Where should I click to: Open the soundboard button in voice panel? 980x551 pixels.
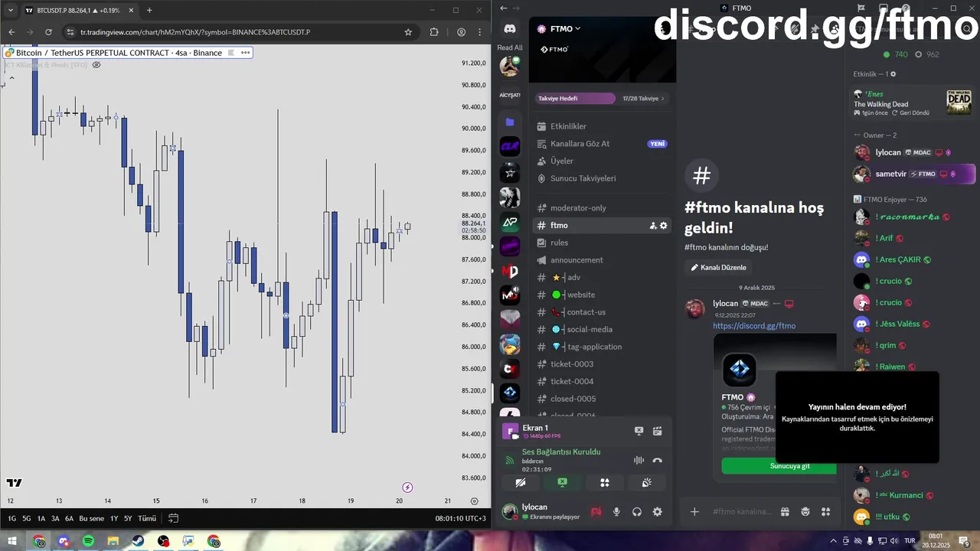click(x=647, y=483)
